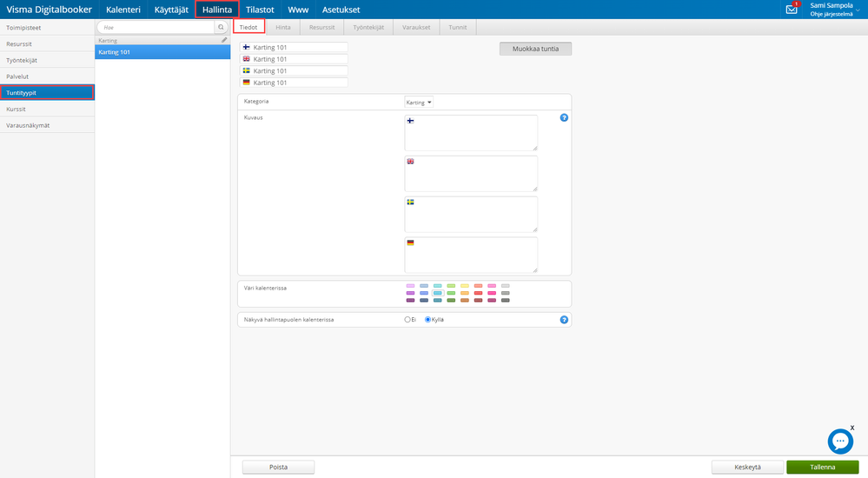Screen dimensions: 868x478
Task: Close the chat widget with the x
Action: coord(852,428)
